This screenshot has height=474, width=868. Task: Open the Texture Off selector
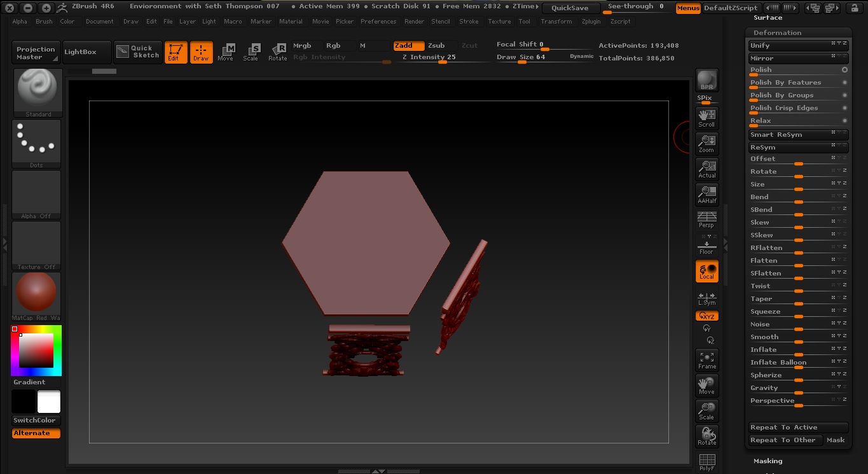pos(37,246)
